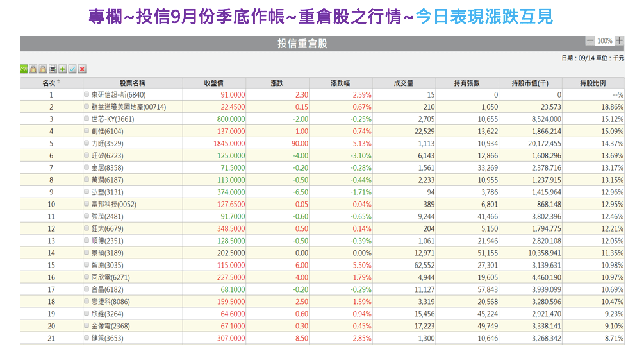
Task: Click the 持股市值(千) column header
Action: click(x=530, y=83)
